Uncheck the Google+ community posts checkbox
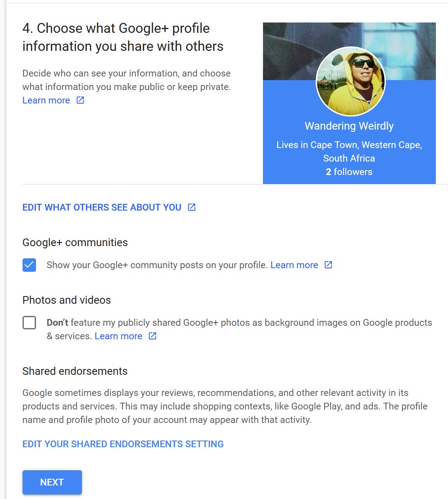 coord(29,265)
